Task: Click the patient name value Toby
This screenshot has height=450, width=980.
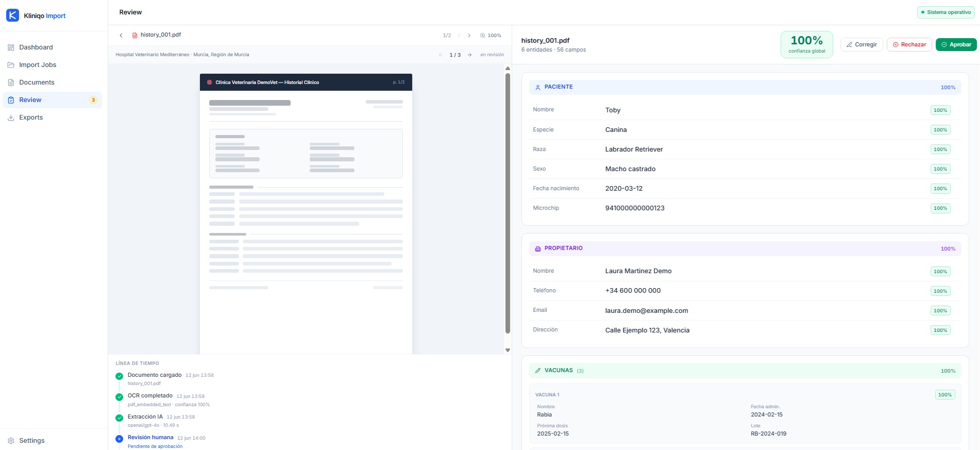Action: point(613,110)
